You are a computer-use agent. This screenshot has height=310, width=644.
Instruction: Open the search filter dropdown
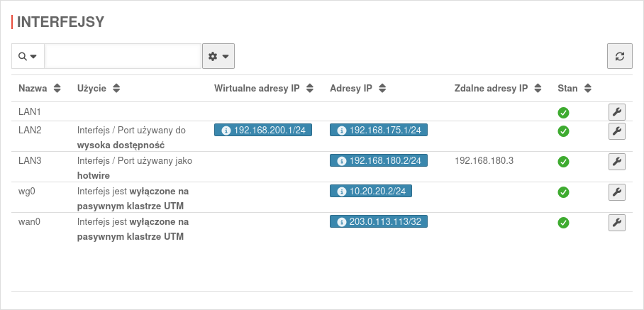(28, 56)
